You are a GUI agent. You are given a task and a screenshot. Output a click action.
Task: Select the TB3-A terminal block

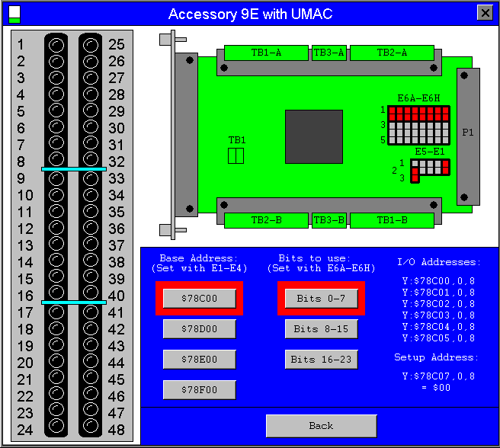329,53
